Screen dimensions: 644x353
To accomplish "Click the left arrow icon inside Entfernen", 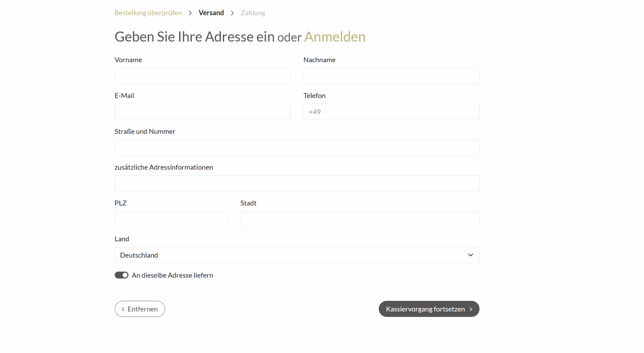I will [123, 309].
